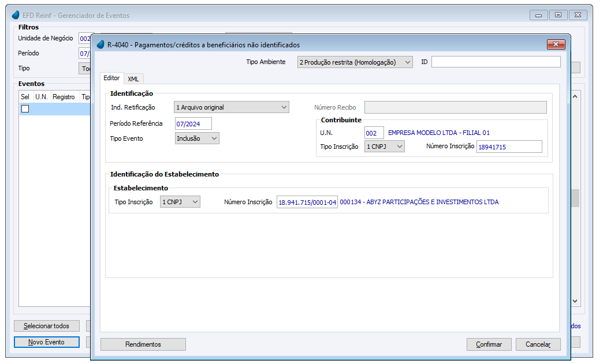
Task: Minimize the EFD Reinf window
Action: point(538,15)
